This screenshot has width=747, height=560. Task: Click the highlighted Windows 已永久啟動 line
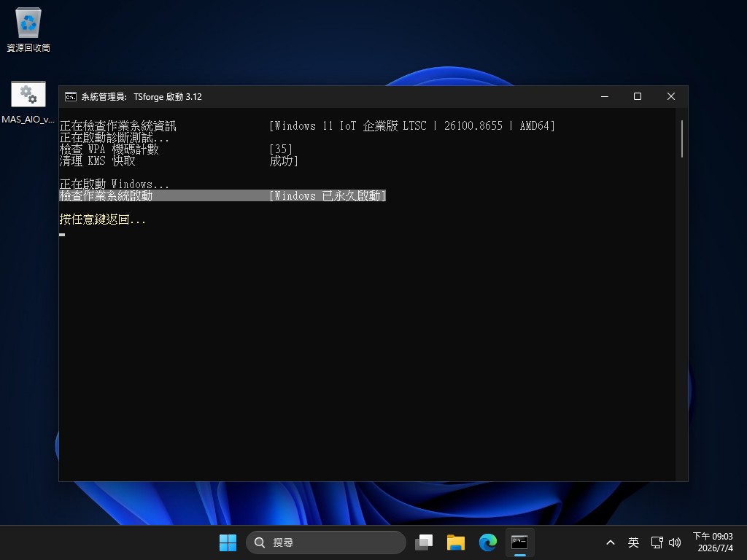pos(222,195)
